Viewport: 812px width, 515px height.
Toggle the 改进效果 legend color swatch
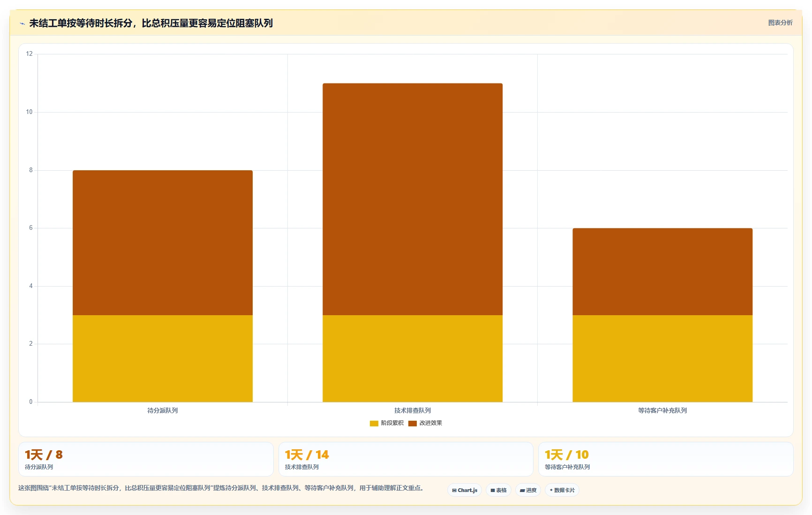tap(413, 423)
